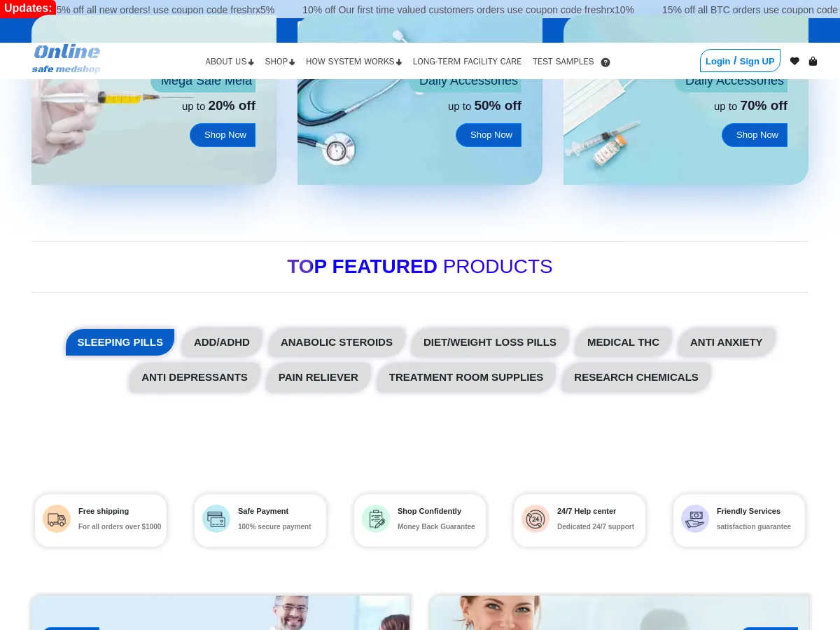The width and height of the screenshot is (840, 630).
Task: Click the 24/7 Help center icon
Action: pos(535,519)
